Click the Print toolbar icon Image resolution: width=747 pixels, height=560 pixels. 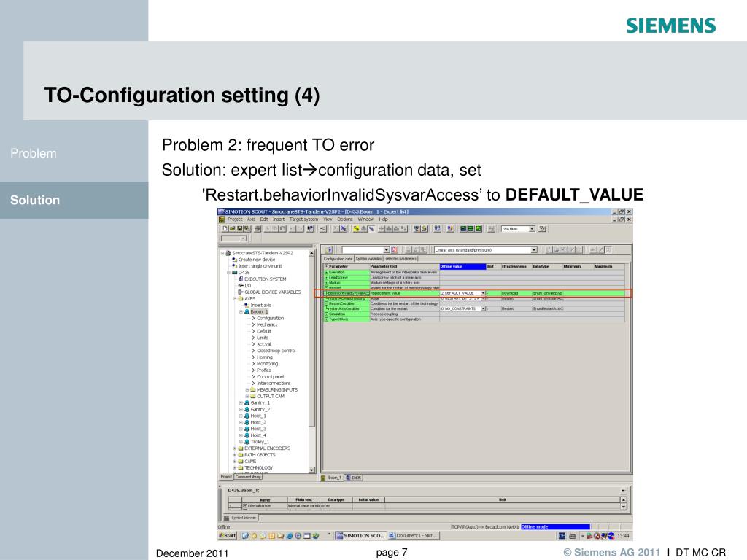click(258, 229)
